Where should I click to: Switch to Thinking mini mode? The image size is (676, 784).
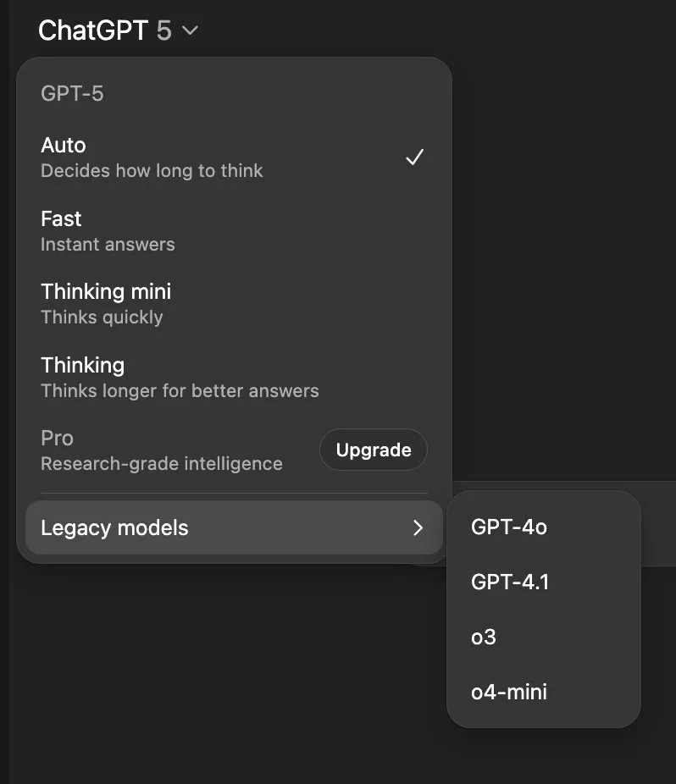pos(234,304)
